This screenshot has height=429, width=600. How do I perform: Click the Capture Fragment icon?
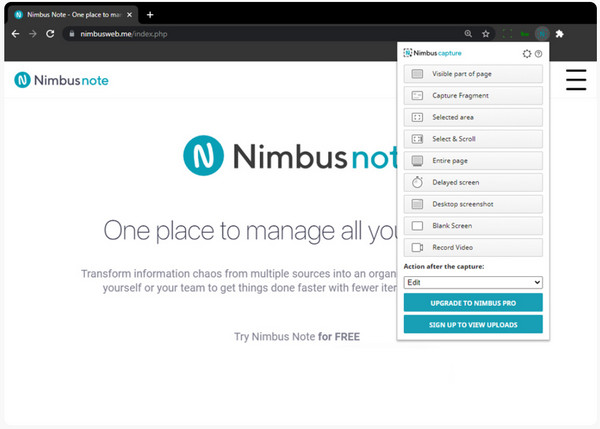point(417,96)
